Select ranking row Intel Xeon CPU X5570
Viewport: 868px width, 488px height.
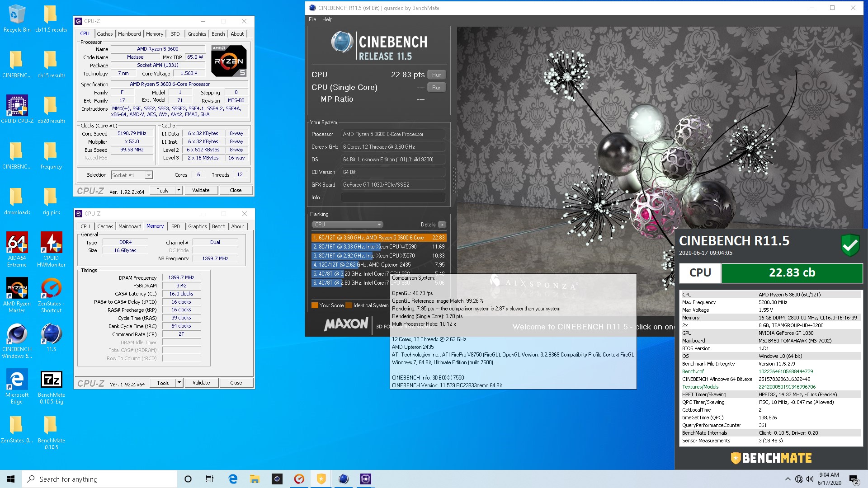pyautogui.click(x=379, y=256)
